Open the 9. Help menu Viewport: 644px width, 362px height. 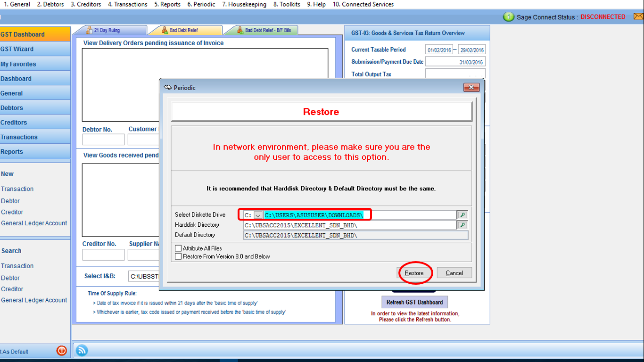(316, 4)
